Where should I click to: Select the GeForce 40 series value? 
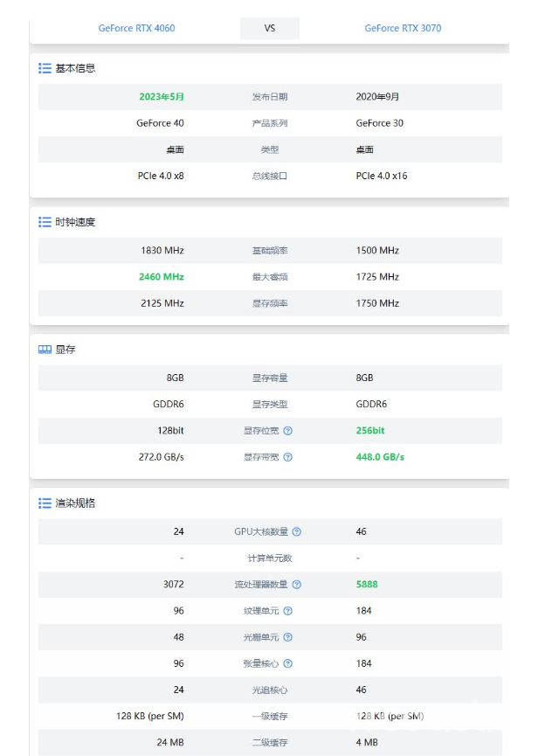[160, 123]
